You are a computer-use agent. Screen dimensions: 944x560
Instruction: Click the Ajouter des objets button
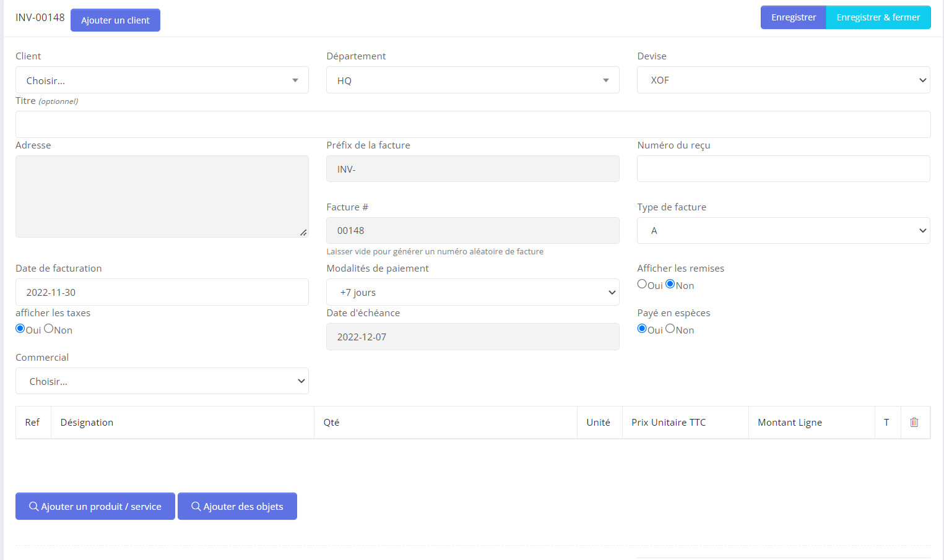point(237,506)
